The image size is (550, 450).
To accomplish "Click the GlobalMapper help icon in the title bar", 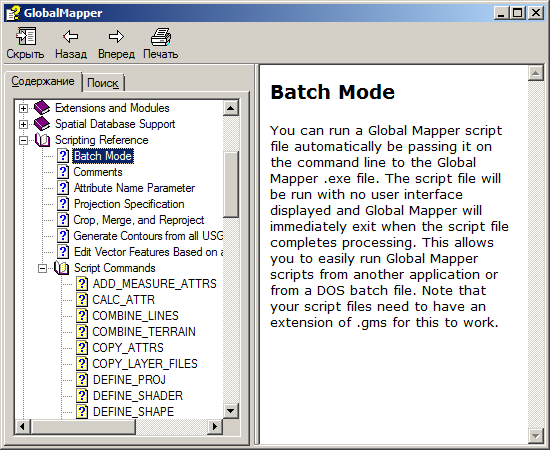I will [13, 13].
